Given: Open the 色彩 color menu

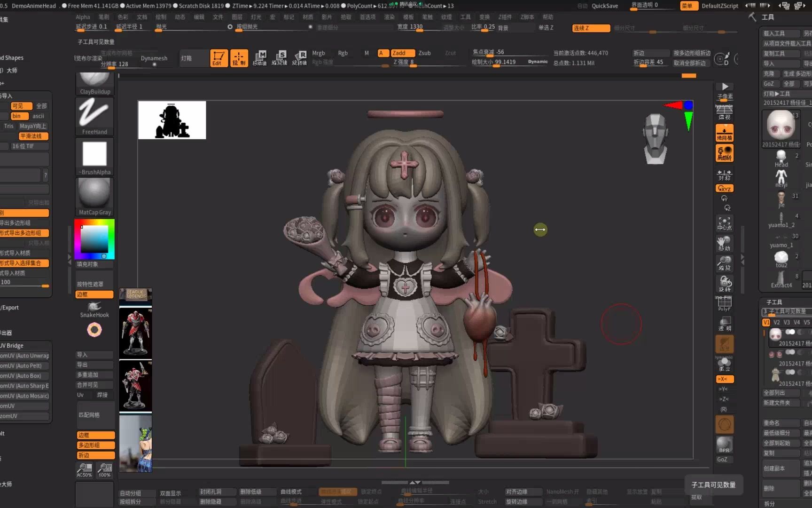Looking at the screenshot, I should click(123, 17).
